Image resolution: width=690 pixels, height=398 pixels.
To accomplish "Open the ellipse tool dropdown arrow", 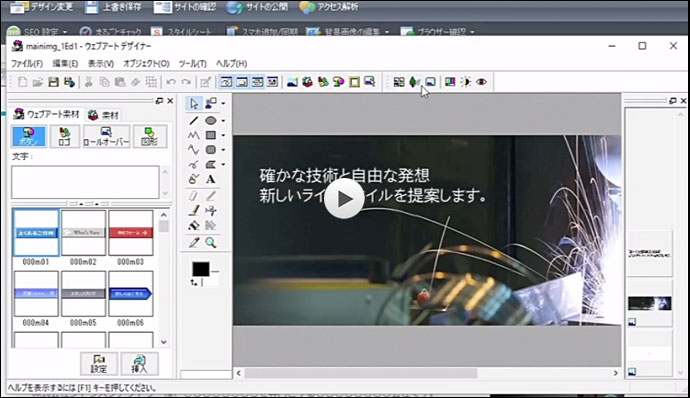I will tap(223, 121).
